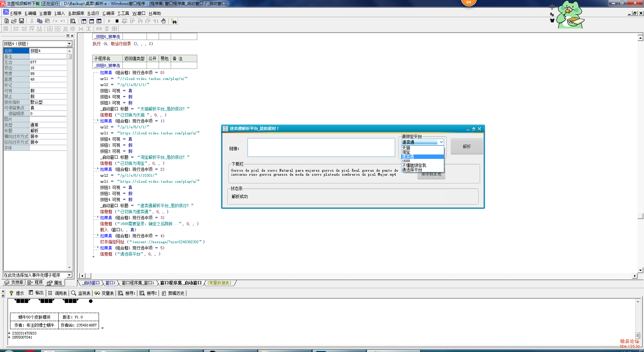Click the Copy icon in toolbar
644x352 pixels.
point(40,21)
